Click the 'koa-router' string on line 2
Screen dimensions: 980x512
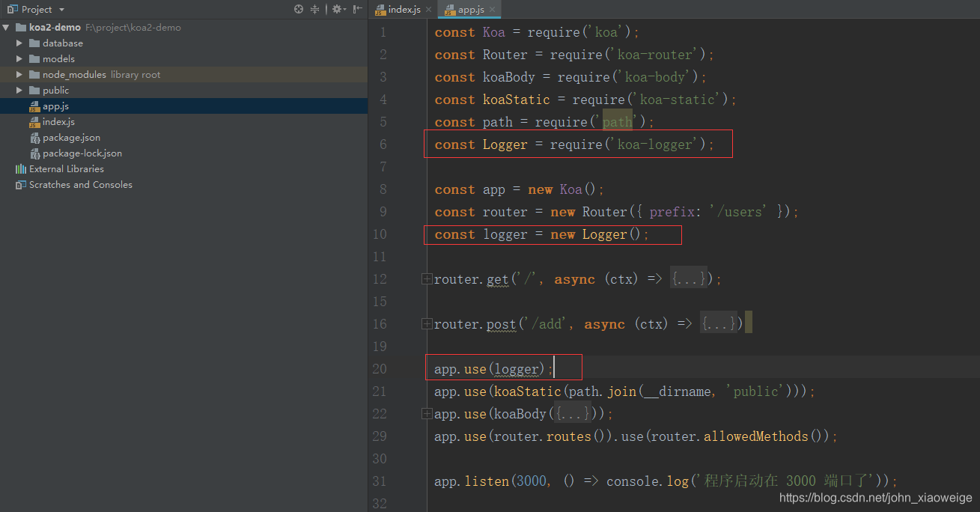654,55
